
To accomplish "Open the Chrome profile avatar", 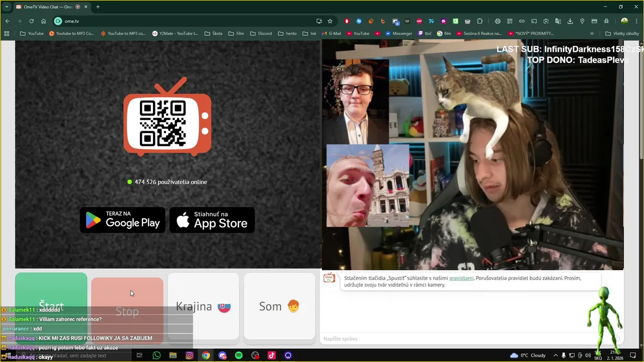I will [x=624, y=21].
